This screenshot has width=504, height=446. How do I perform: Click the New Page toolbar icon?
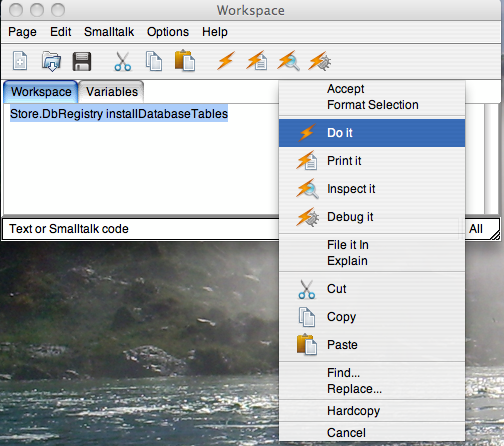[x=20, y=61]
